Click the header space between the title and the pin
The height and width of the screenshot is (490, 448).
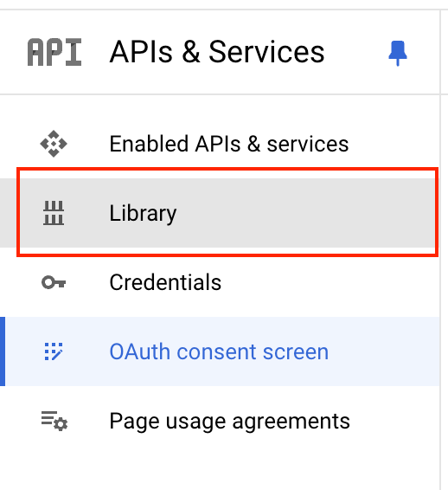pos(356,52)
